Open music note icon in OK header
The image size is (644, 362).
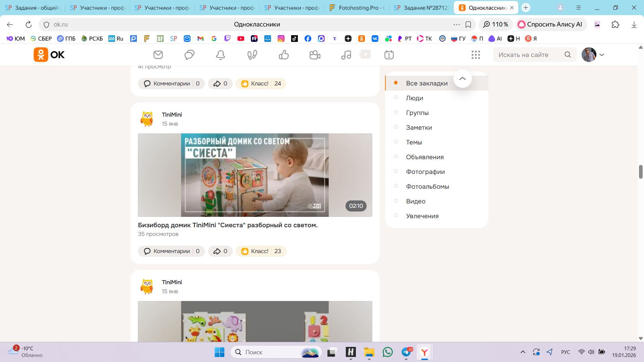(x=346, y=55)
